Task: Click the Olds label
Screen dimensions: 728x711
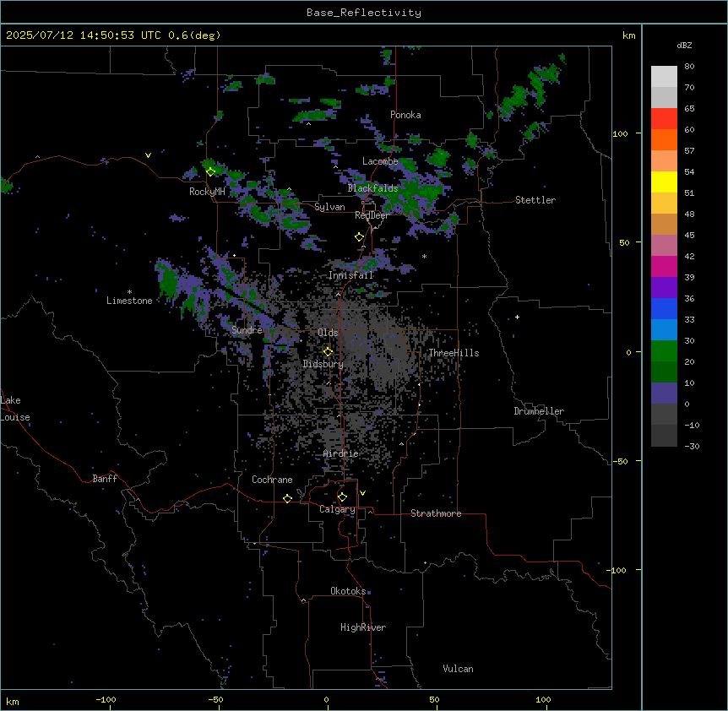Action: point(328,333)
